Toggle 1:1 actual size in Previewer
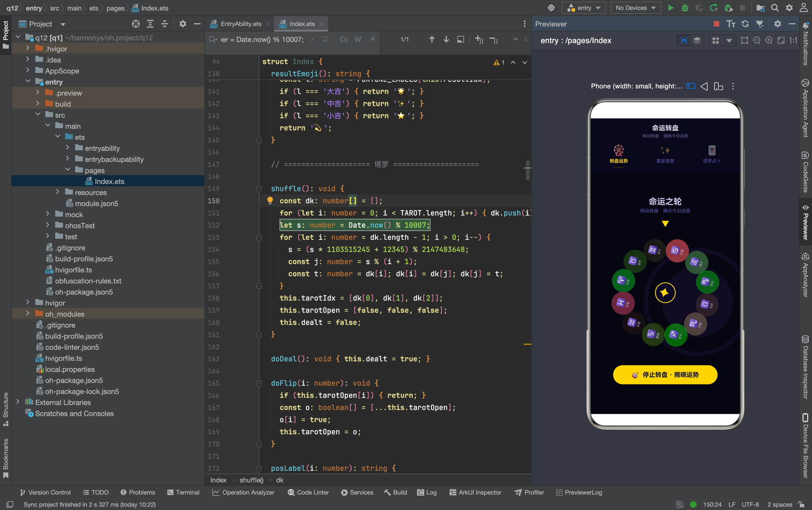The width and height of the screenshot is (812, 510). point(793,41)
